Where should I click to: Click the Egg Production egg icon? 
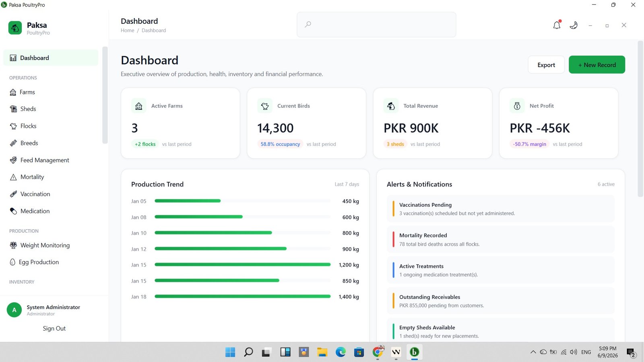[x=12, y=262]
